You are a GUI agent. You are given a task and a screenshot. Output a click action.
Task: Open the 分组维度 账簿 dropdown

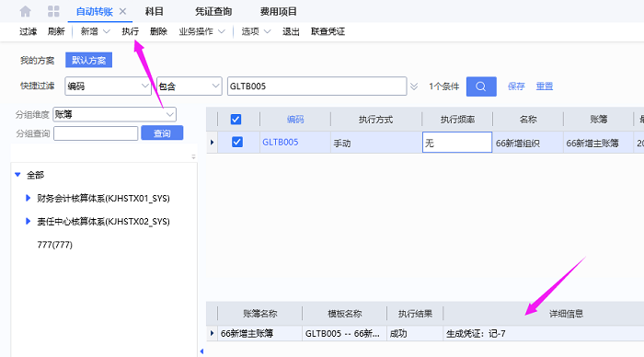click(115, 114)
